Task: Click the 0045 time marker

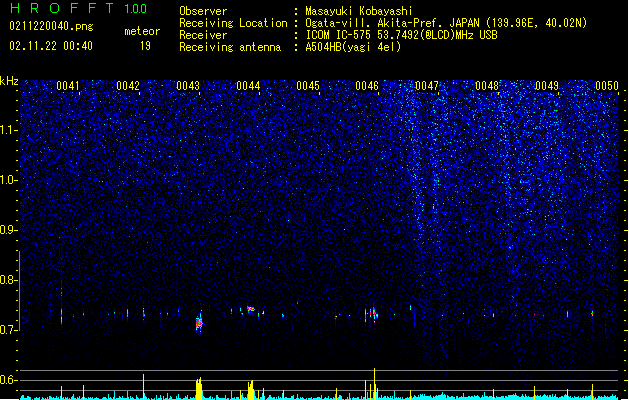Action: click(x=308, y=86)
